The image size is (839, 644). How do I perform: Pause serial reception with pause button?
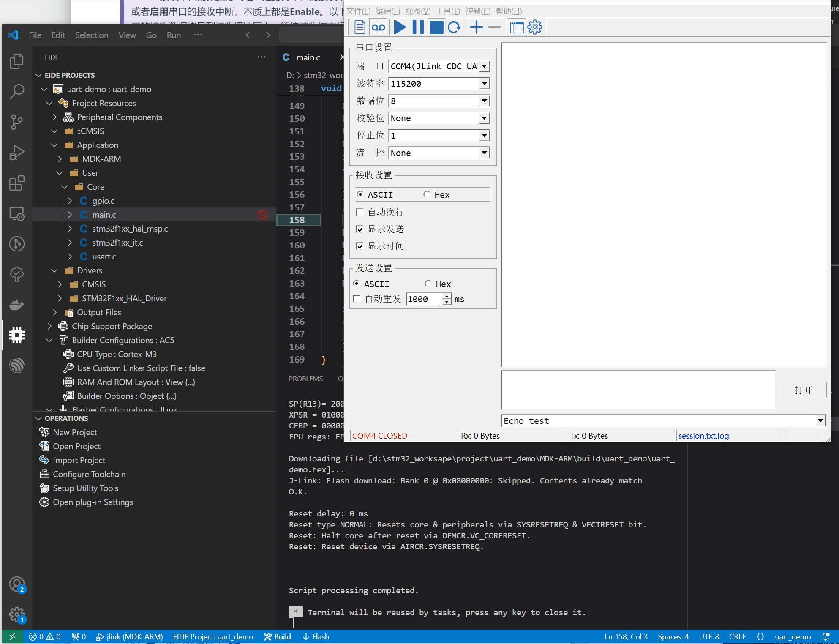(x=418, y=27)
